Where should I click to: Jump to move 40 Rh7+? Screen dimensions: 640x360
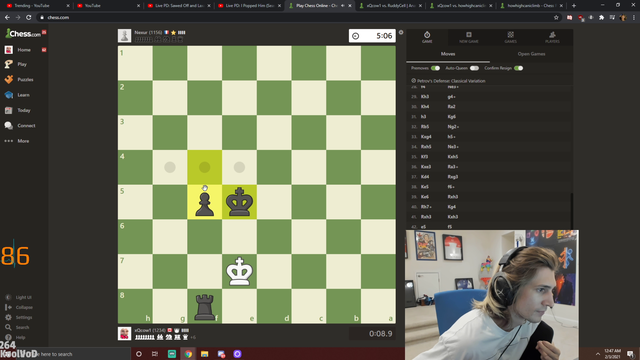point(426,207)
